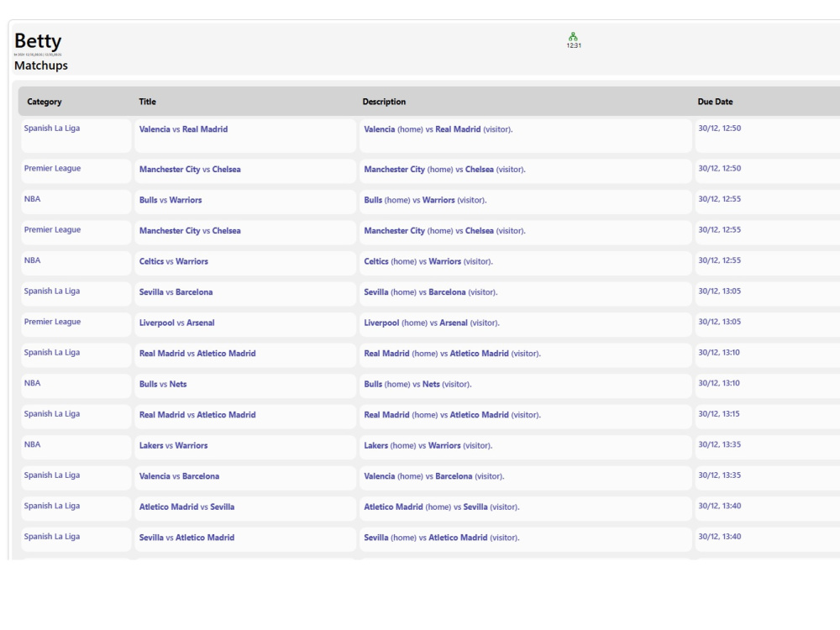Image resolution: width=840 pixels, height=630 pixels.
Task: Click NBA in the Bulls vs Warriors row
Action: click(x=32, y=199)
